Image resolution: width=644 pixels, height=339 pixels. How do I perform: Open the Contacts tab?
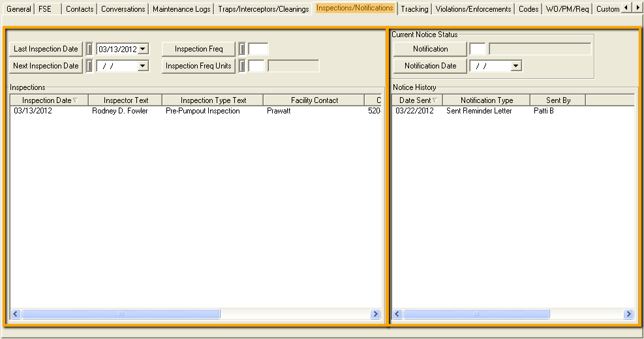[x=80, y=8]
